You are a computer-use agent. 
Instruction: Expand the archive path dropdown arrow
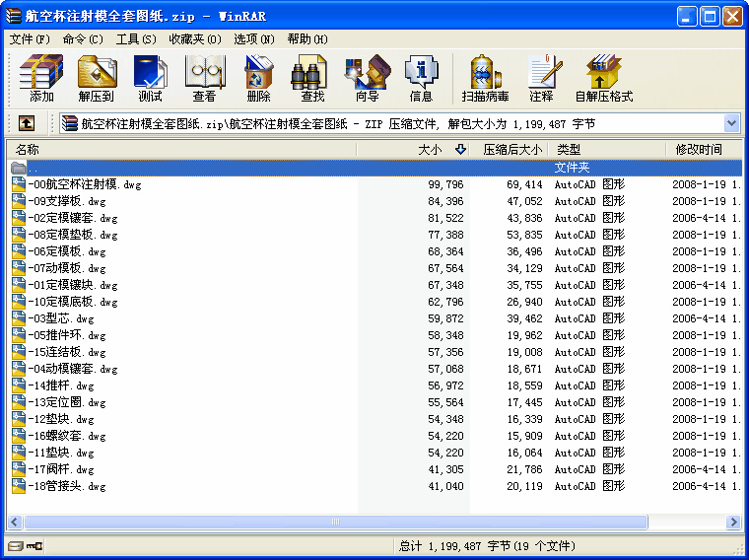(731, 123)
